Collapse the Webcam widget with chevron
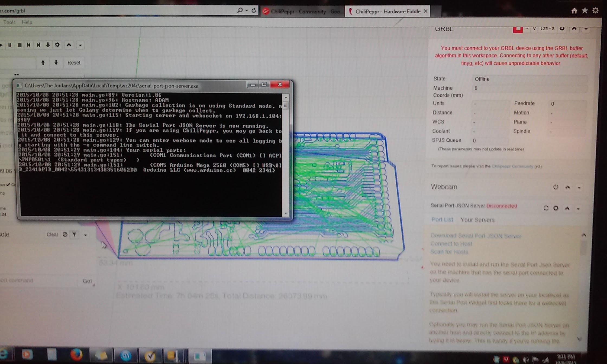Viewport: 607px width, 364px height. point(568,187)
